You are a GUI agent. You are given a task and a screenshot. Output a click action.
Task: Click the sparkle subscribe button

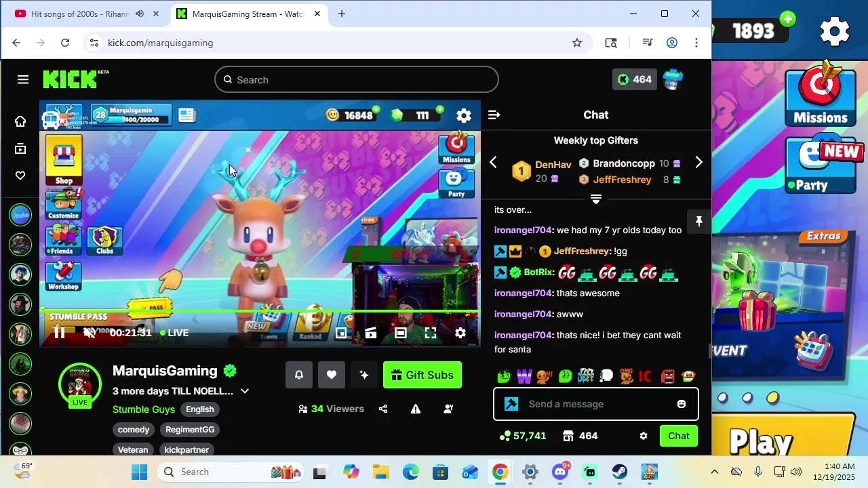(364, 375)
